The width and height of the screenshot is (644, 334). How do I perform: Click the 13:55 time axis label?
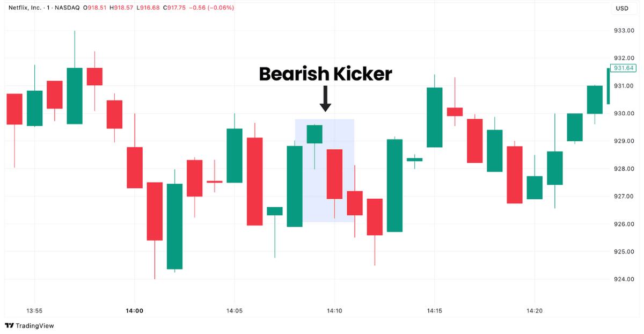(34, 311)
